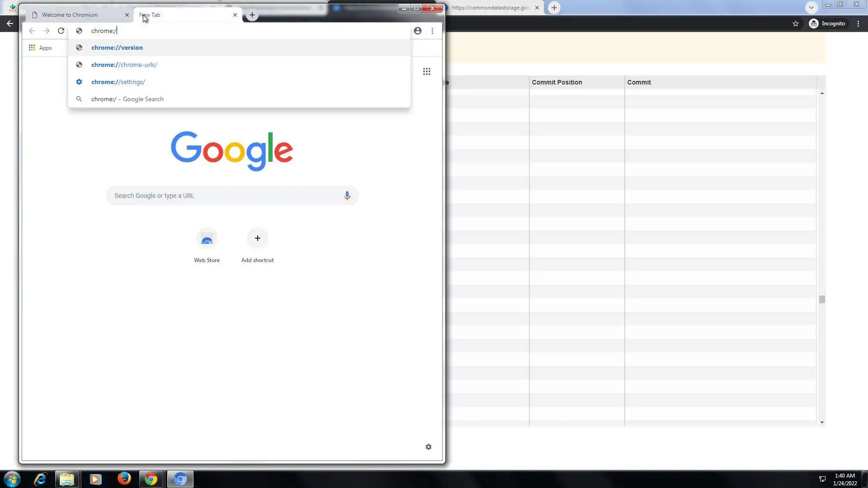Open Incognito window three-dot menu
This screenshot has width=868, height=488.
858,23
